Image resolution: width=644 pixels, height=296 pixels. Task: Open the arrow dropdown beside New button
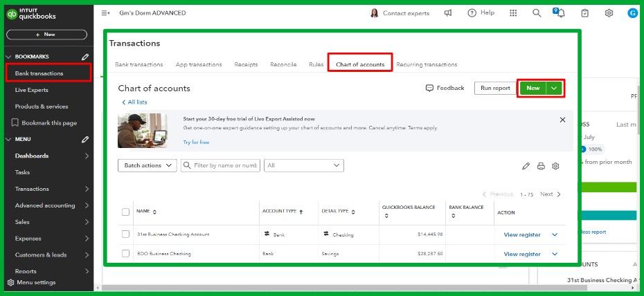coord(554,88)
